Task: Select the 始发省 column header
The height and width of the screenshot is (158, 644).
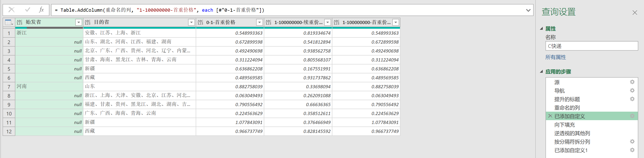Action: [x=49, y=22]
